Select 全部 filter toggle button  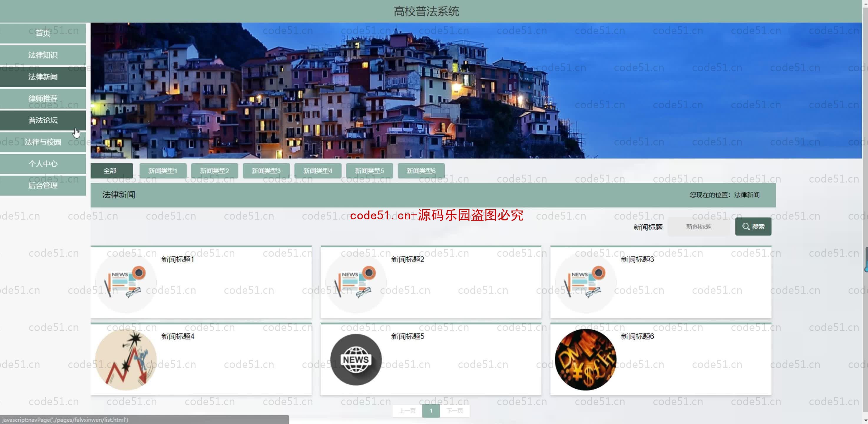click(x=110, y=170)
